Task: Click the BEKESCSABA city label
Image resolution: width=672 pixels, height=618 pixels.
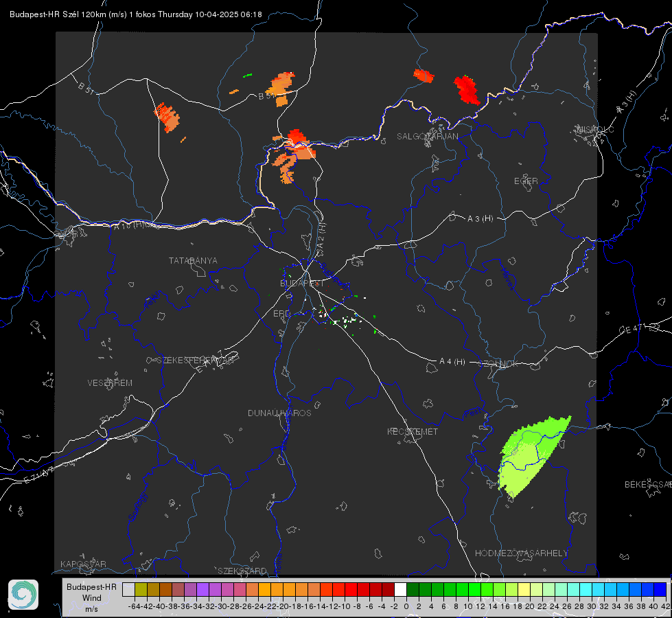Action: point(648,485)
